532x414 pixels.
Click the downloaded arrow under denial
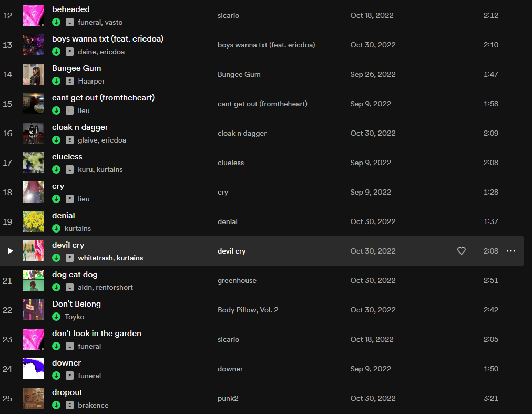pos(56,228)
